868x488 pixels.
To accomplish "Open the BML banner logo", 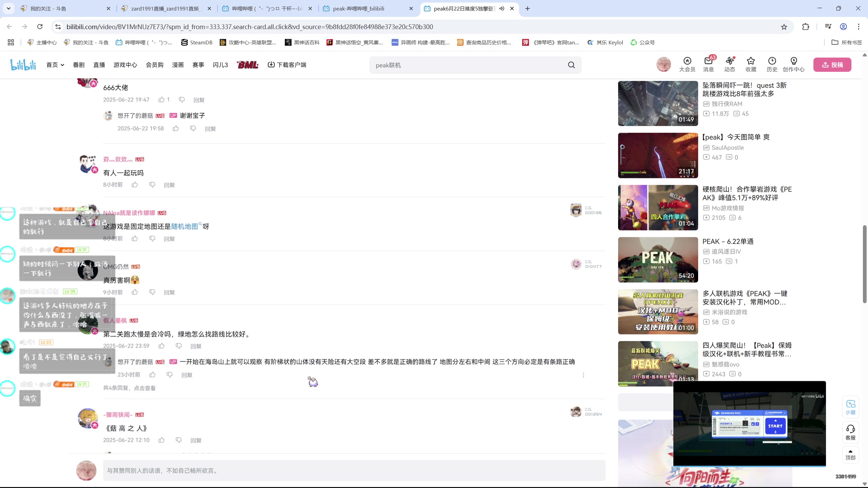I will coord(248,65).
